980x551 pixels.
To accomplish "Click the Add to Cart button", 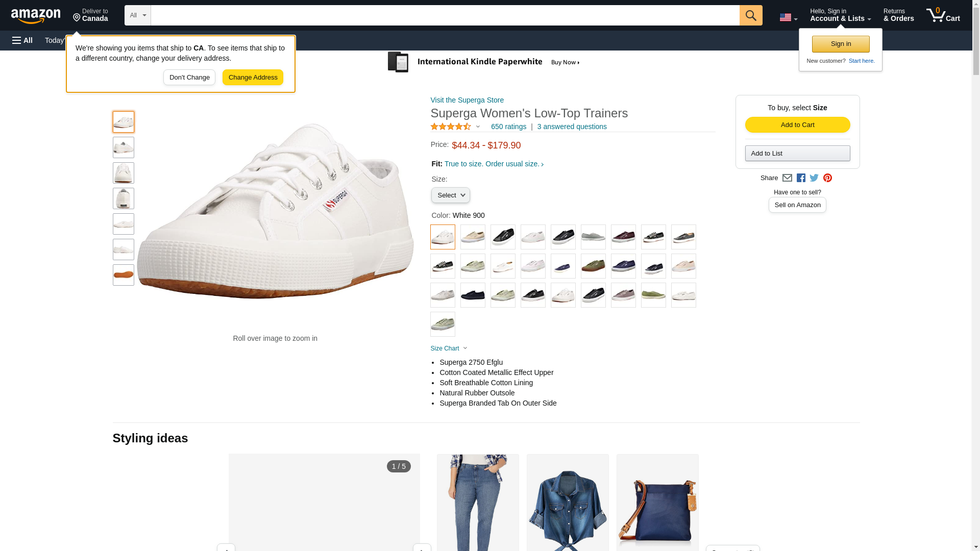I will point(797,125).
